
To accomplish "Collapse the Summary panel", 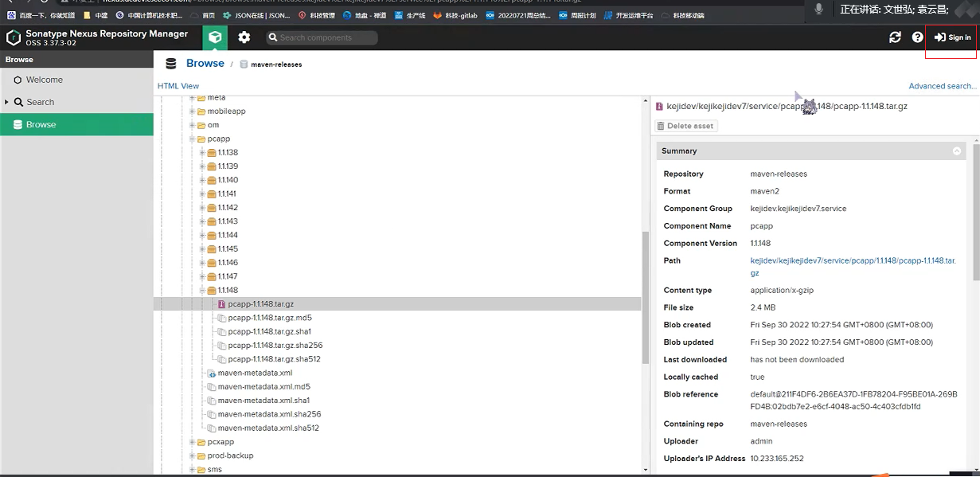I will [x=957, y=151].
